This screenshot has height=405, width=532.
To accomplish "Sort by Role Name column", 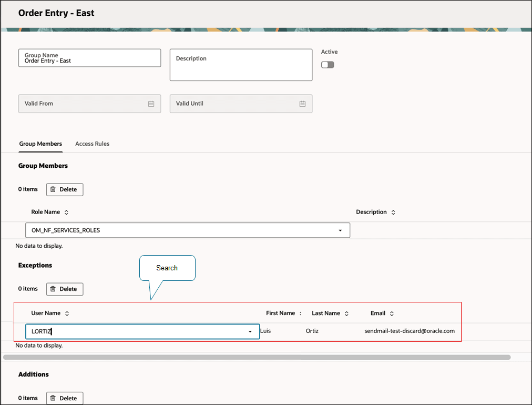I will click(x=66, y=212).
